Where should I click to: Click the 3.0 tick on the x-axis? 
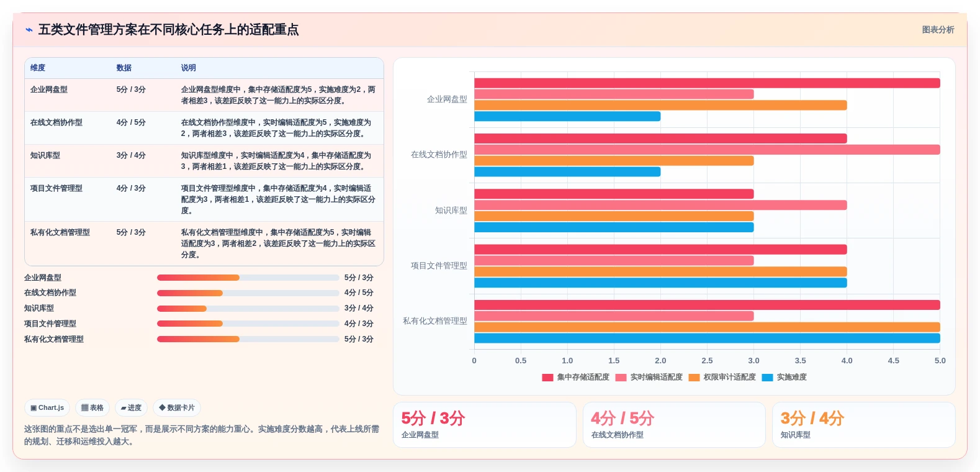[753, 361]
